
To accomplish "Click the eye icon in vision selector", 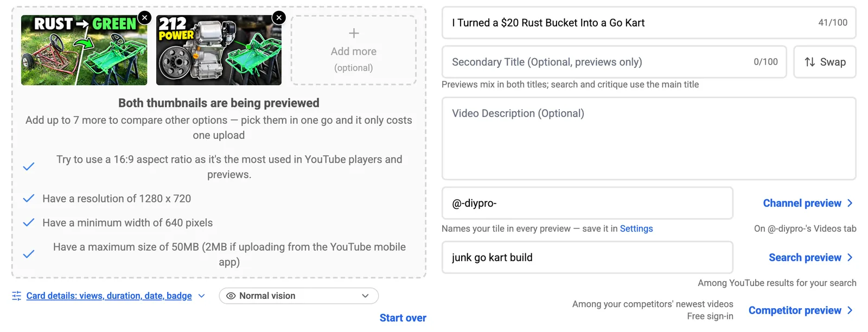I will (231, 296).
